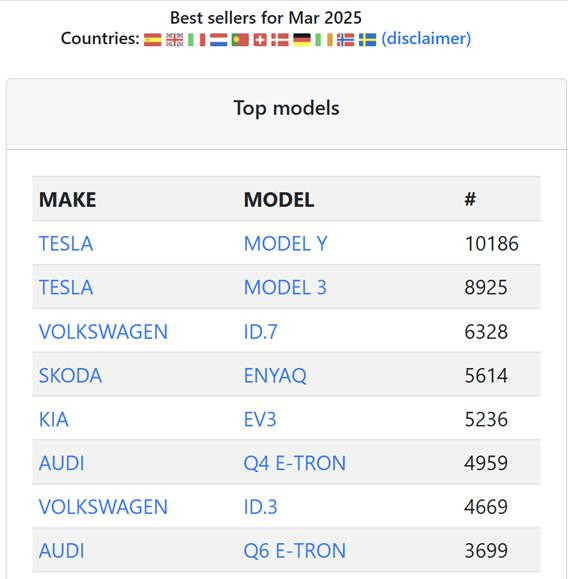The width and height of the screenshot is (568, 579).
Task: Open the SKODA make link
Action: 70,376
